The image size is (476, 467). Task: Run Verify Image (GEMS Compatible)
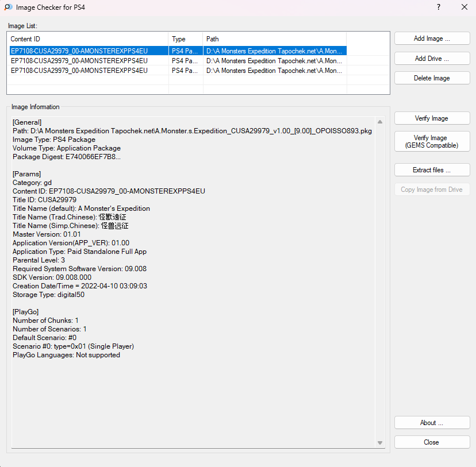coord(432,141)
